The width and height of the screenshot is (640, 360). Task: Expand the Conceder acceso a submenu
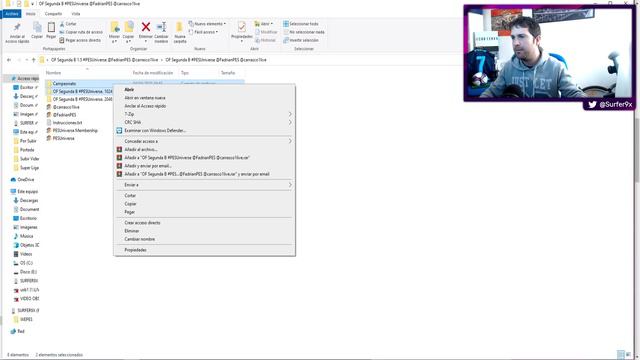click(204, 141)
